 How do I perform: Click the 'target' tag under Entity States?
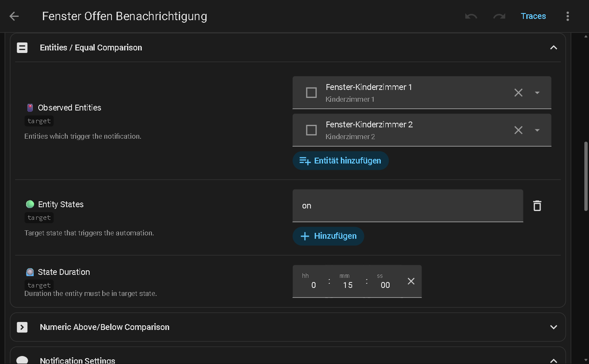click(x=39, y=218)
